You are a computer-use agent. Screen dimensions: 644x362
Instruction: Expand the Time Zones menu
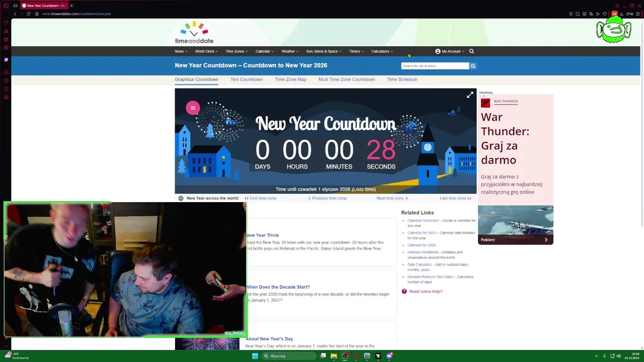(236, 51)
